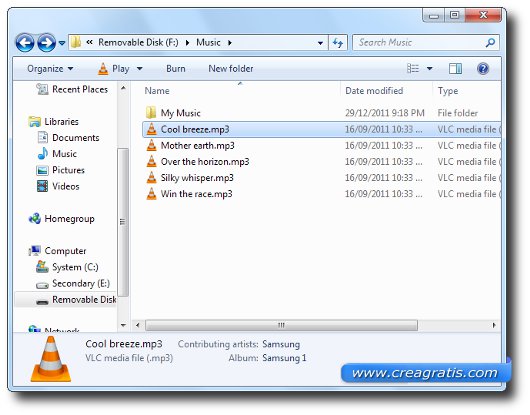Click VLC icon of Cool breeze.mp3
Viewport: 530px width, 415px height.
click(x=151, y=129)
